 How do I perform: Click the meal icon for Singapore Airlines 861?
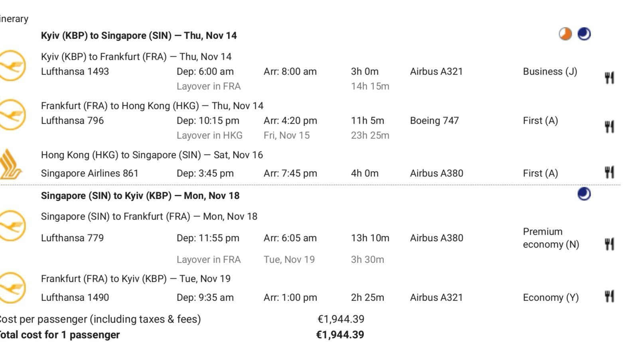tap(609, 173)
